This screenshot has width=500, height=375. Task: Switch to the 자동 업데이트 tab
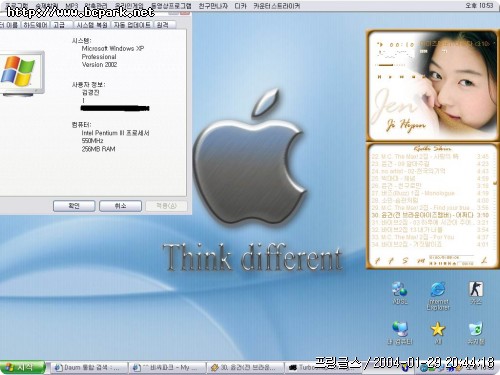[x=132, y=25]
